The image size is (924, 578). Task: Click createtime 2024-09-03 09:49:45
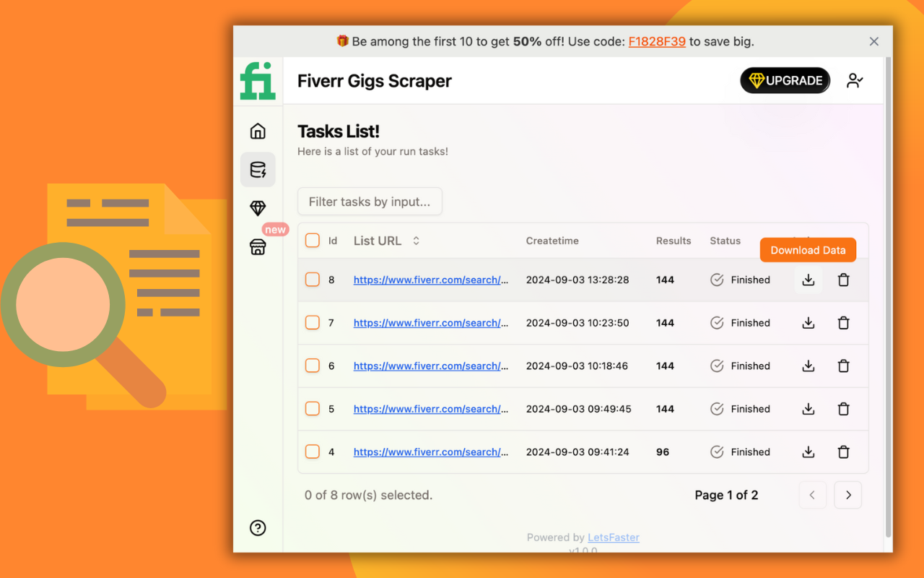point(578,409)
